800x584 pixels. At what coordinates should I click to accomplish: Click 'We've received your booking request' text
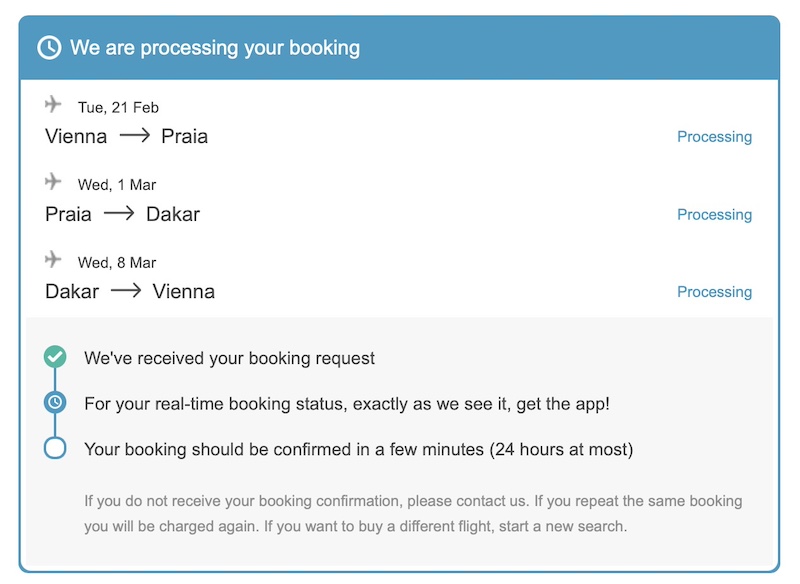230,358
